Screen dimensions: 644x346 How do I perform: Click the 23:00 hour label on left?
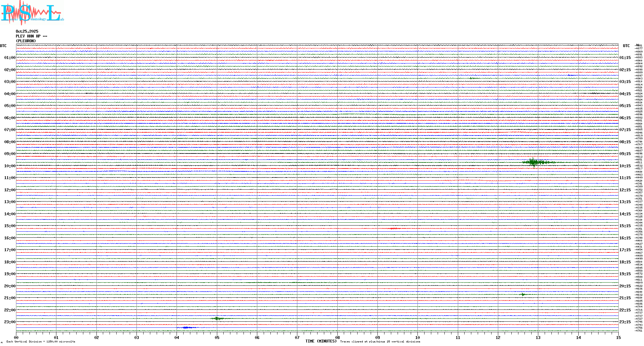(10, 322)
